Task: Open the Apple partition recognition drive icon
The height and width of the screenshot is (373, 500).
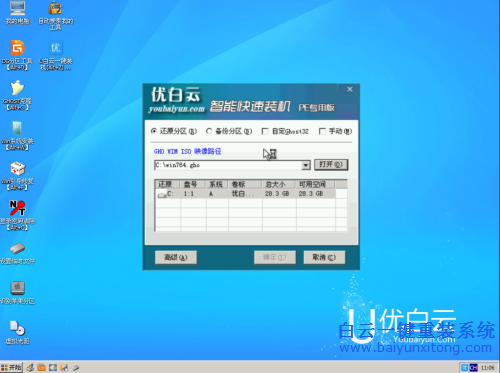Action: point(17,293)
